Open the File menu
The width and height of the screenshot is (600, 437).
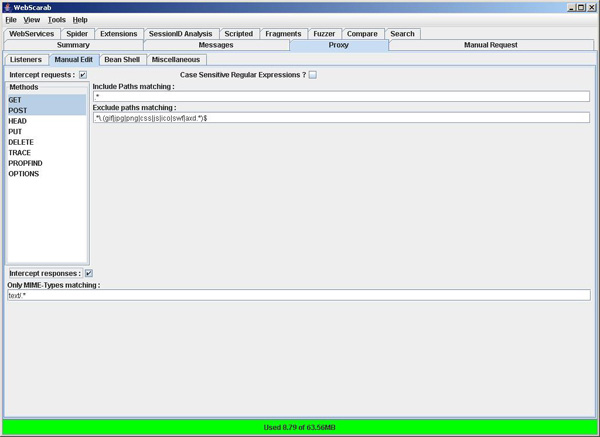(x=11, y=20)
